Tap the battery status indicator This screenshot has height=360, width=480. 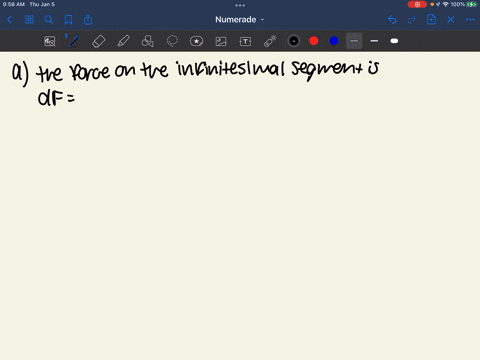click(472, 4)
